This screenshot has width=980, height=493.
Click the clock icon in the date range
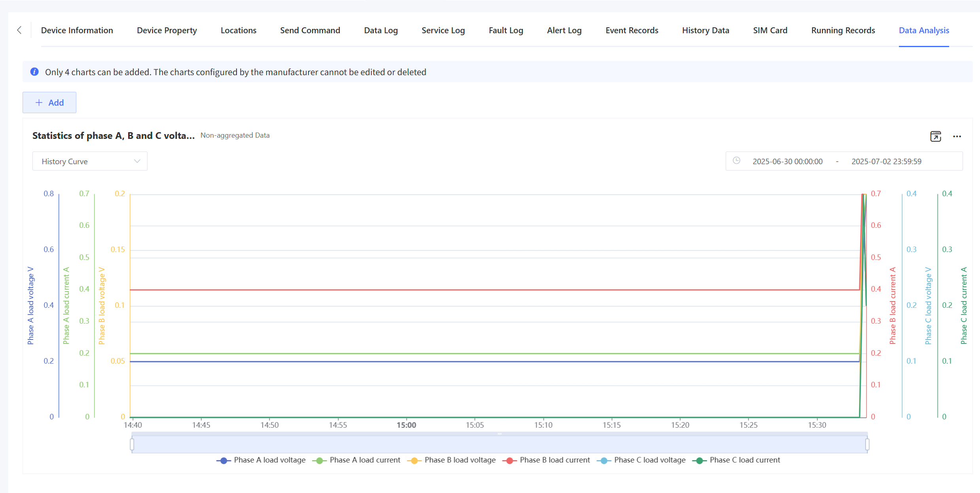(736, 161)
